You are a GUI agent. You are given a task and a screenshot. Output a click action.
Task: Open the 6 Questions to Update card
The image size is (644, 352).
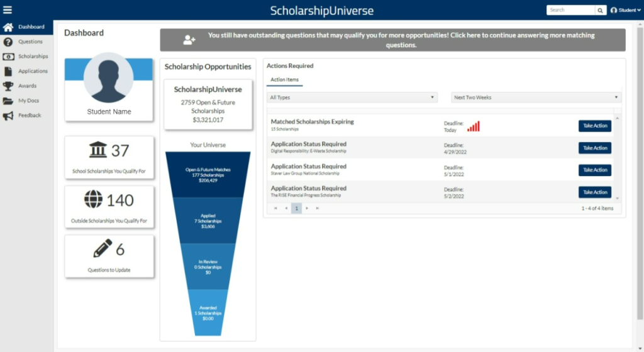109,256
